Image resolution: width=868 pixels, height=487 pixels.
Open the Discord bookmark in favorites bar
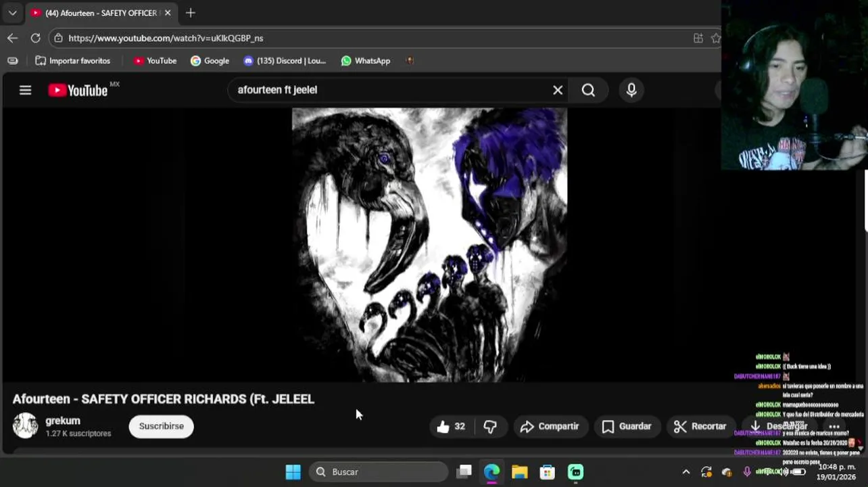coord(285,61)
